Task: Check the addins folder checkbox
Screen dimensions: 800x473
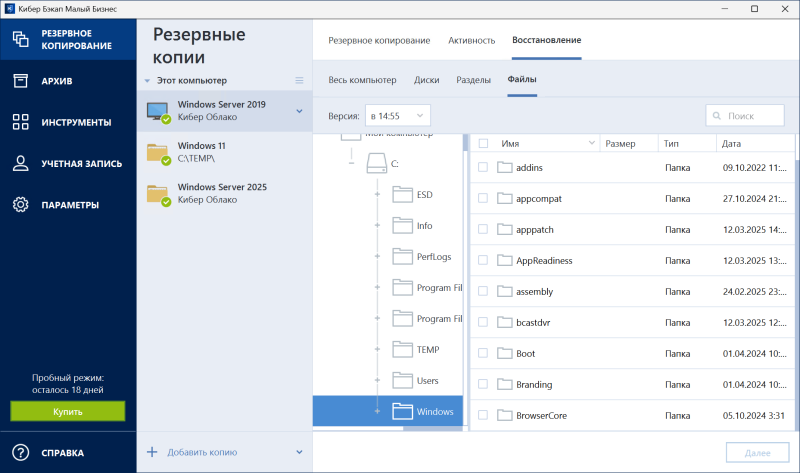Action: click(x=483, y=167)
